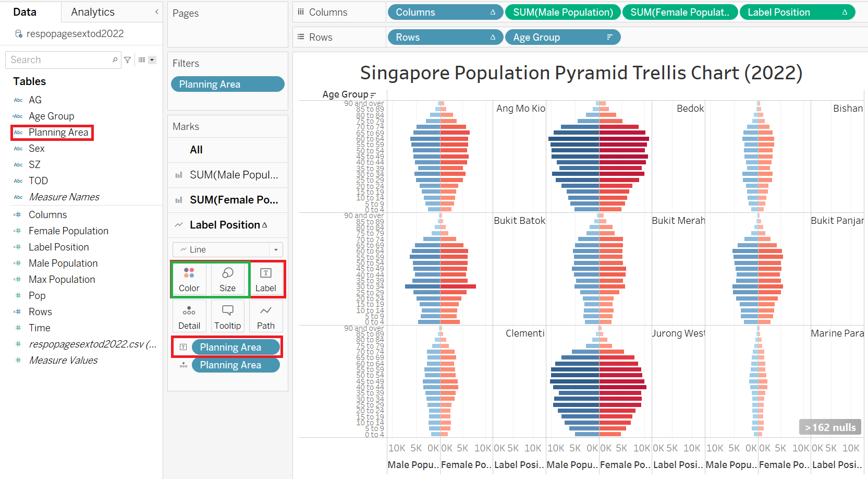This screenshot has width=868, height=479.
Task: Select the All marks card section
Action: pyautogui.click(x=197, y=150)
